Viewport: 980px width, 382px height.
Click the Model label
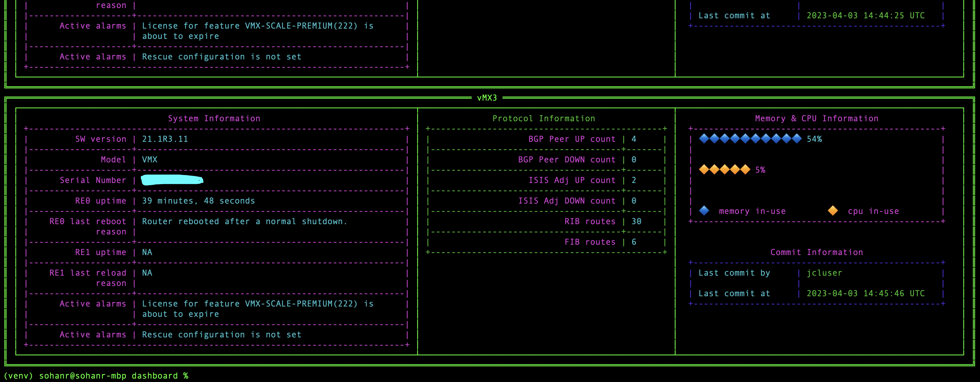pyautogui.click(x=113, y=160)
